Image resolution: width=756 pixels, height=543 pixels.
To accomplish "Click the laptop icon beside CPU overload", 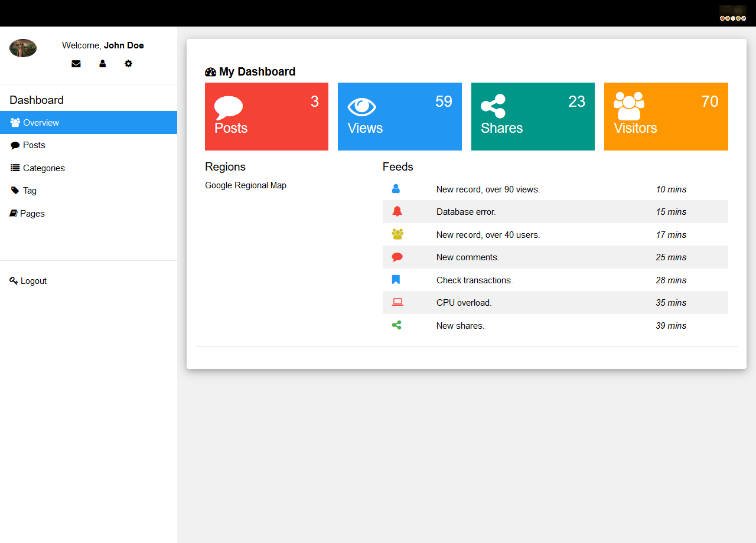I will click(397, 302).
